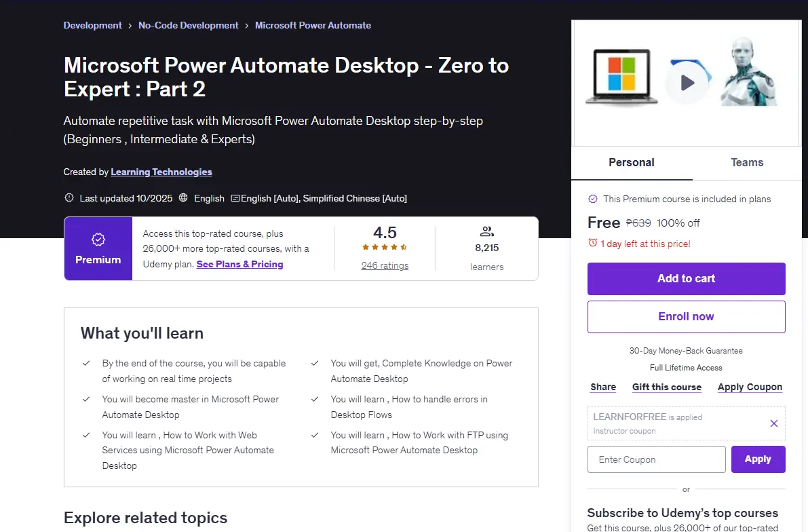Click 'Explore related topics' heading
808x532 pixels.
(145, 518)
